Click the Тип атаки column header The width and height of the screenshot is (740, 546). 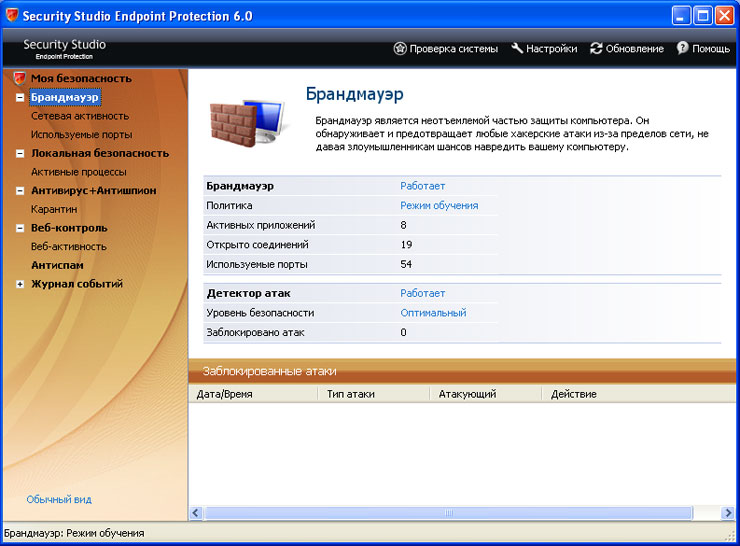373,394
